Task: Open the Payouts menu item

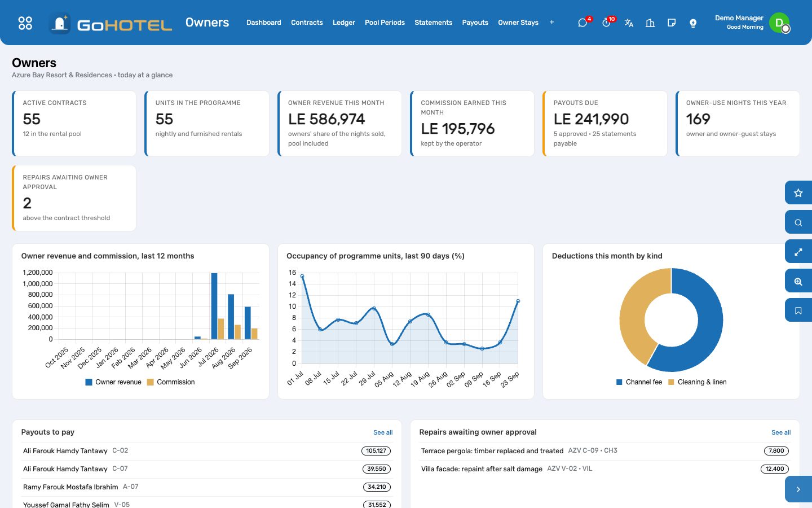Action: tap(475, 23)
